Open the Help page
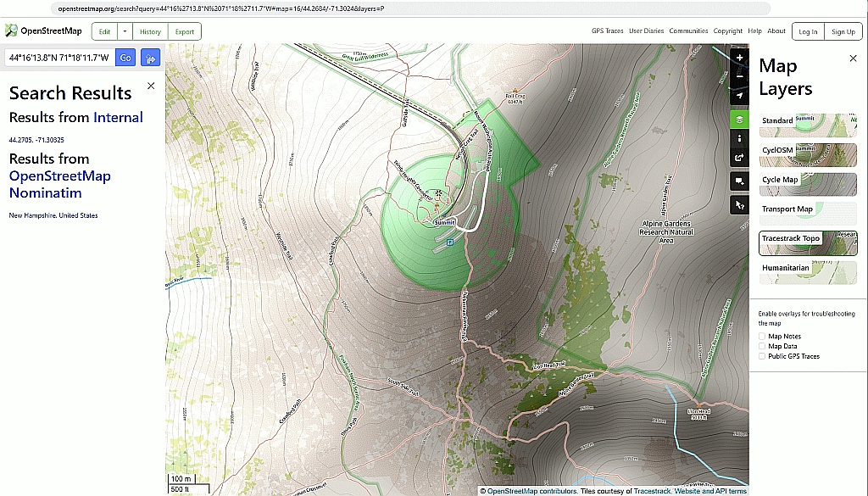 coord(754,31)
